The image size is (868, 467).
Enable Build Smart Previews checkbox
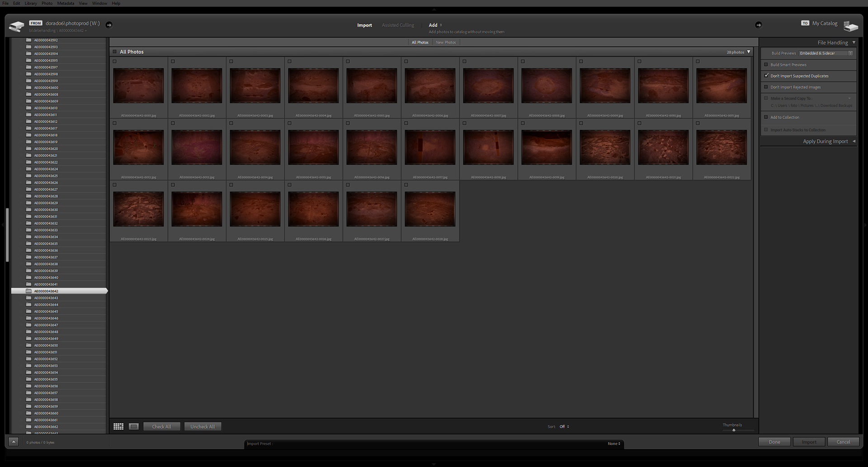[766, 65]
